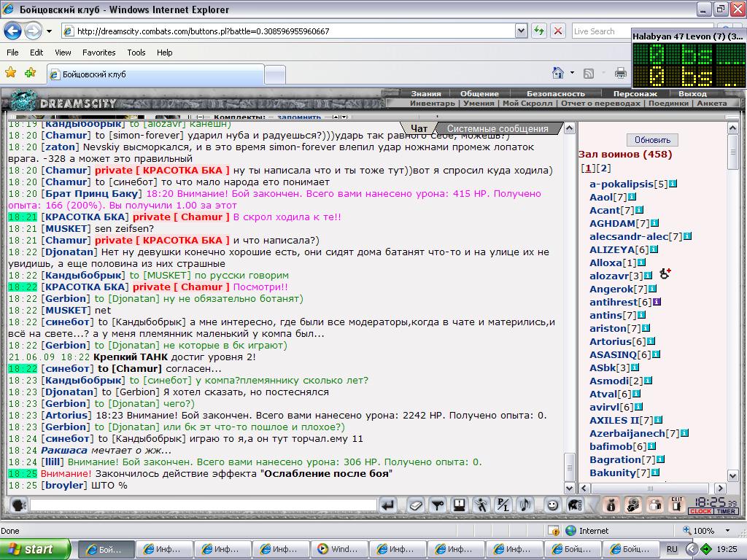This screenshot has width=747, height=560.
Task: Click player list horizontal scroll right arrow
Action: (x=720, y=488)
